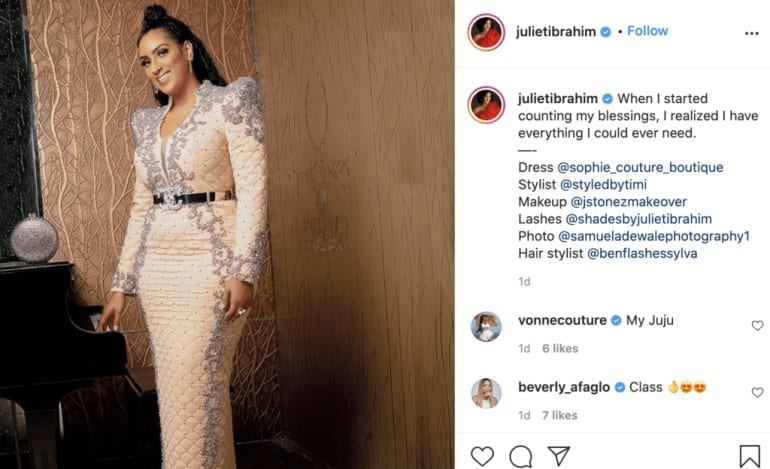
Task: Like beverly_afaglo's comment with the heart
Action: 757,392
